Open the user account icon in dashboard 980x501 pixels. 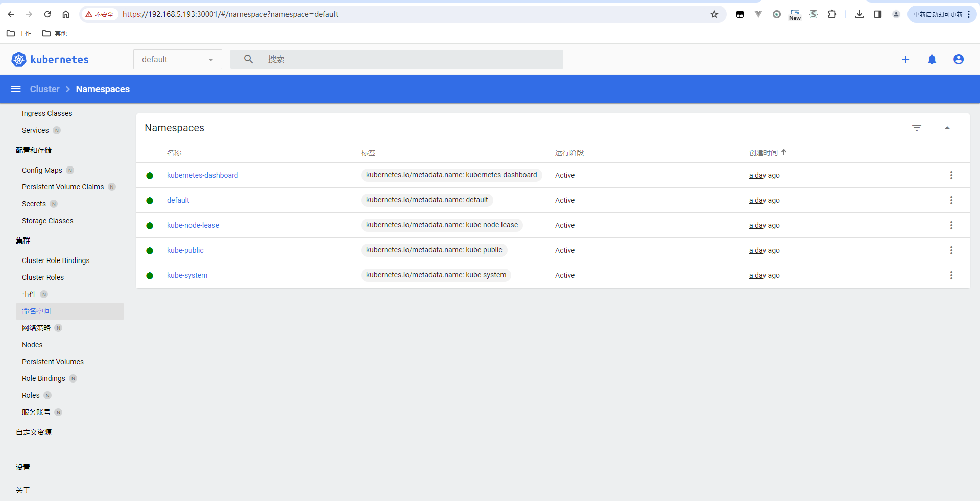coord(959,59)
